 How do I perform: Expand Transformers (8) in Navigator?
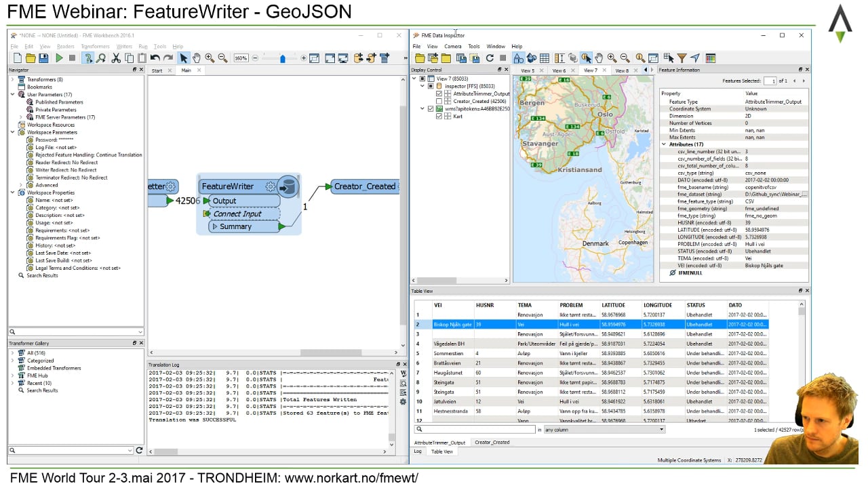[x=12, y=80]
